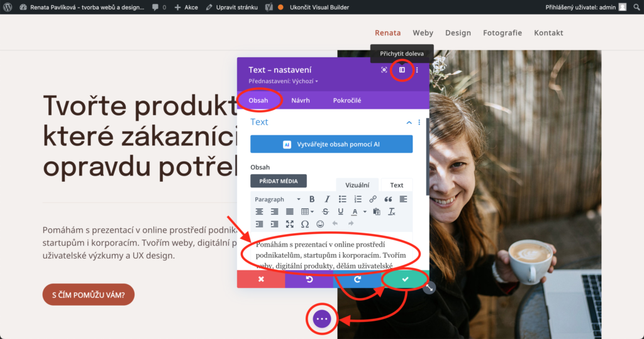Click the modal vertical scrollbar
The image size is (644, 339).
point(428,156)
